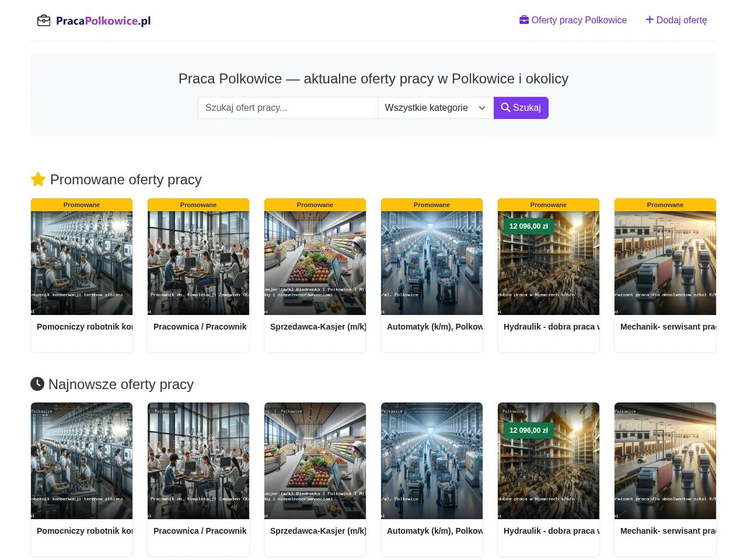Click 12 096,00 zł badge on newest Hydraulik offer
Viewport: 747px width, 560px height.
(x=529, y=430)
